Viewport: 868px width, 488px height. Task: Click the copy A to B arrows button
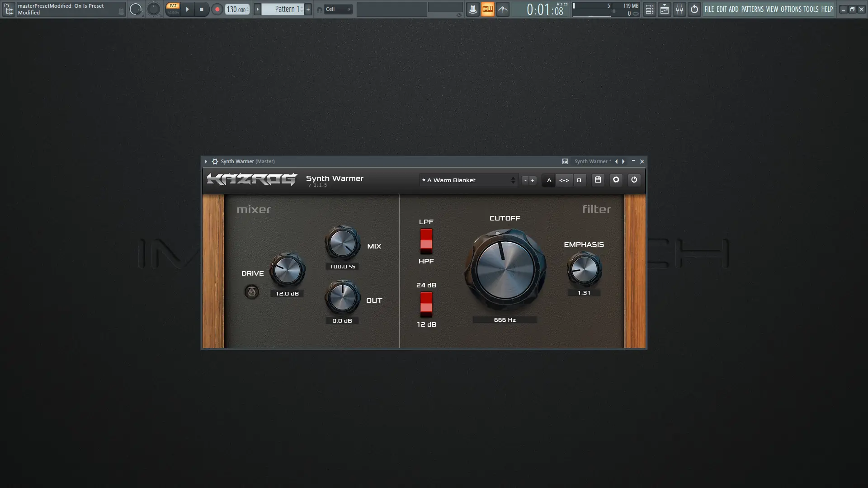pos(564,180)
